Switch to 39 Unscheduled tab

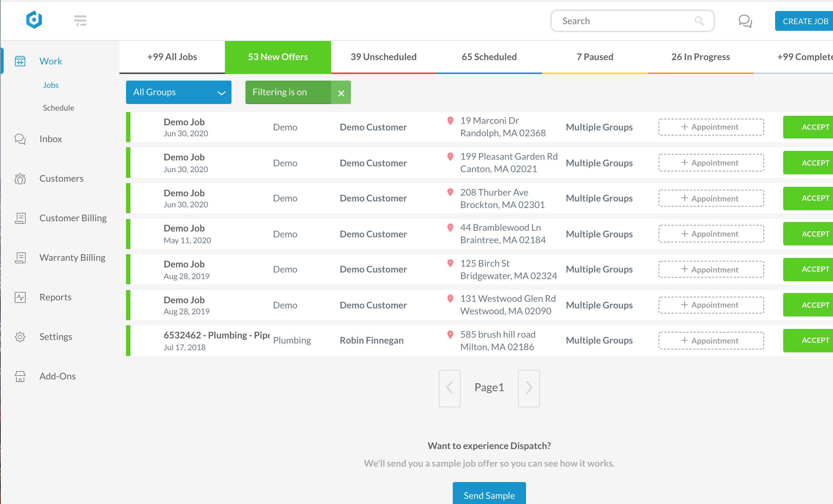[384, 57]
